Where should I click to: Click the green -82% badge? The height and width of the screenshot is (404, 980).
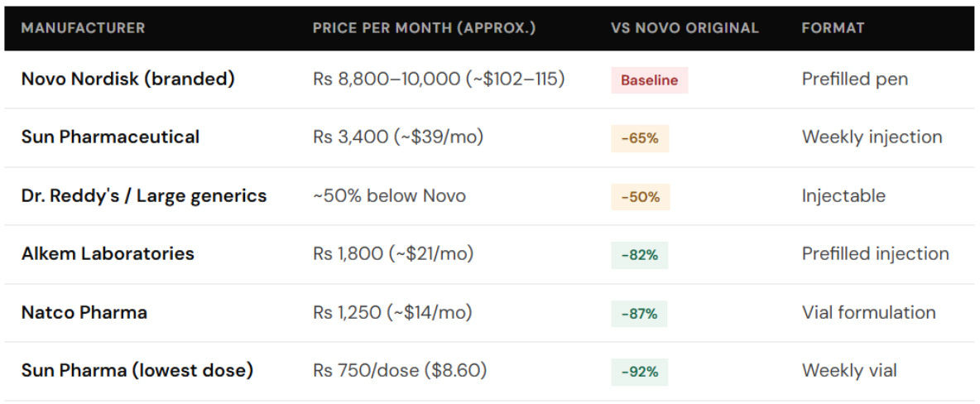coord(640,255)
